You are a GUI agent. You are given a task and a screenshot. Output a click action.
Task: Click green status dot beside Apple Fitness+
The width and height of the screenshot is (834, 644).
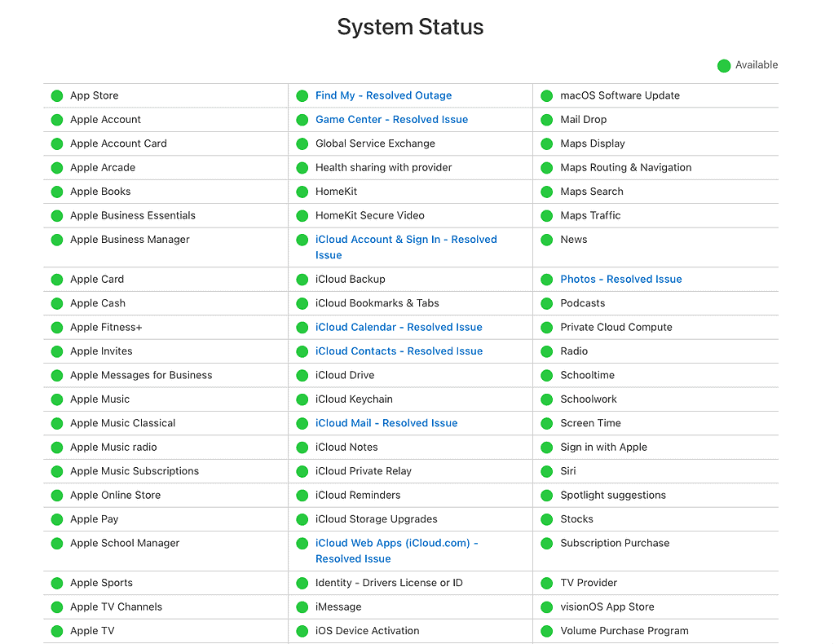[x=57, y=328]
